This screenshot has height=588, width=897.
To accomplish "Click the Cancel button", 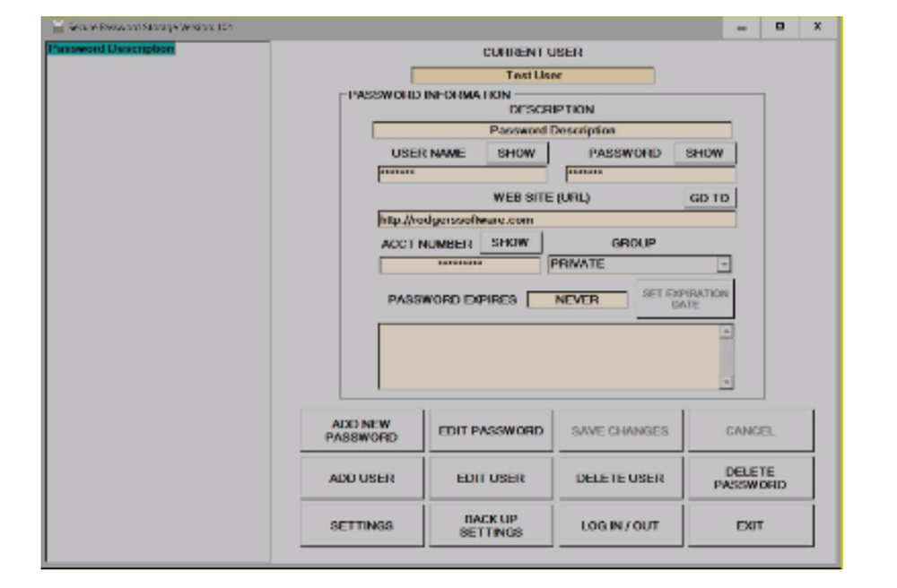I will (x=750, y=431).
